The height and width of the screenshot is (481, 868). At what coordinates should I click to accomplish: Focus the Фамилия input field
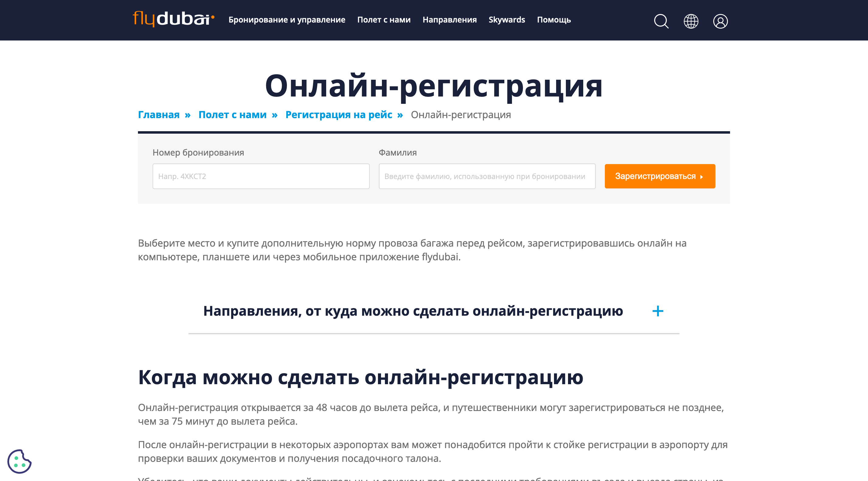487,176
